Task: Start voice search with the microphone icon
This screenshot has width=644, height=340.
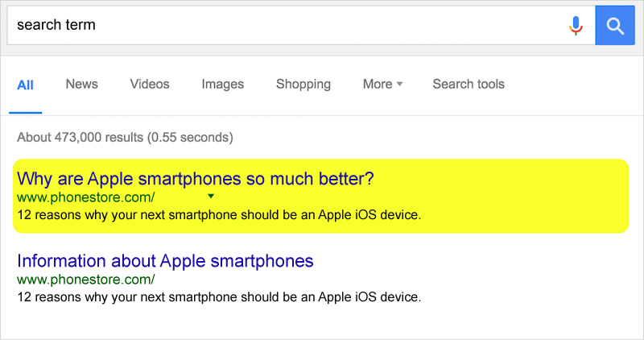Action: tap(576, 26)
